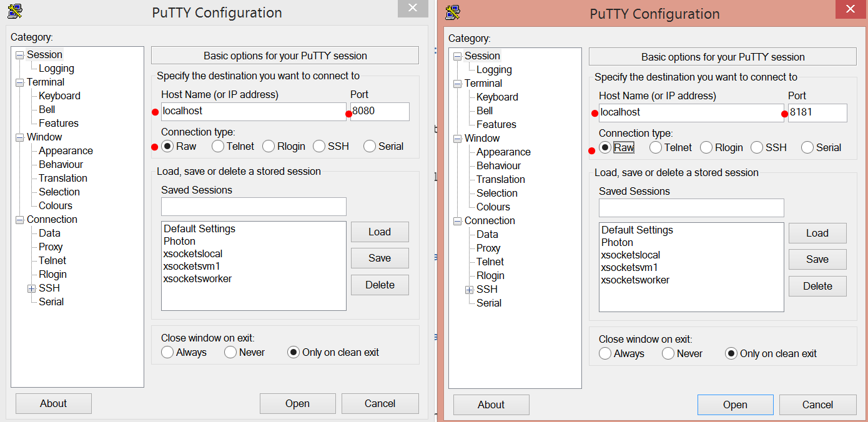
Task: Choose Telnet connection type radio in port 8080 window
Action: point(218,146)
